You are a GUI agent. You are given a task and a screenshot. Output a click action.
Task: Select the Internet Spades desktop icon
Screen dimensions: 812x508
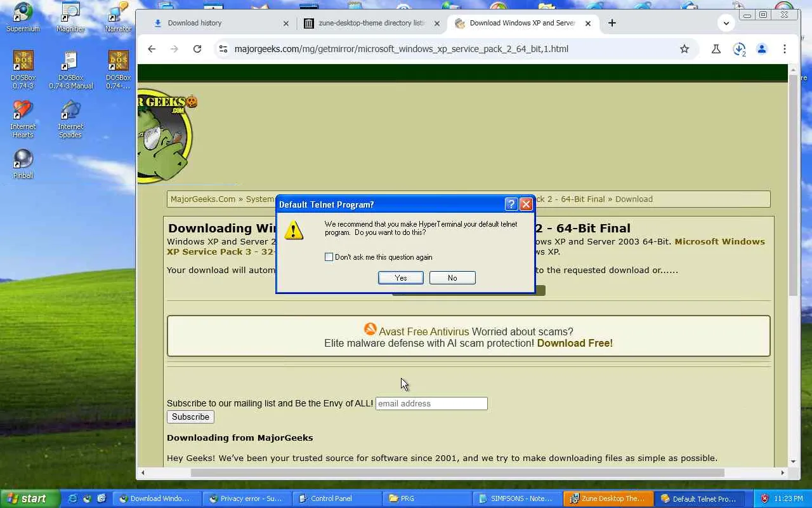click(x=70, y=119)
